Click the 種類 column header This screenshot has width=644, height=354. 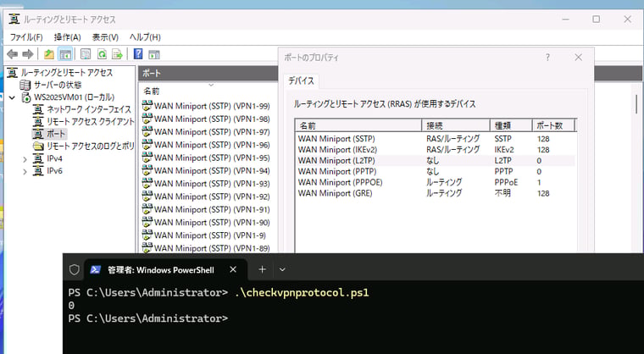511,125
